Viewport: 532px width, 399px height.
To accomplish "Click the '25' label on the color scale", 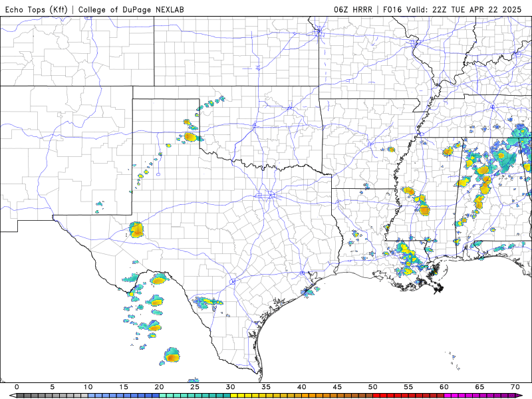I will [x=195, y=387].
